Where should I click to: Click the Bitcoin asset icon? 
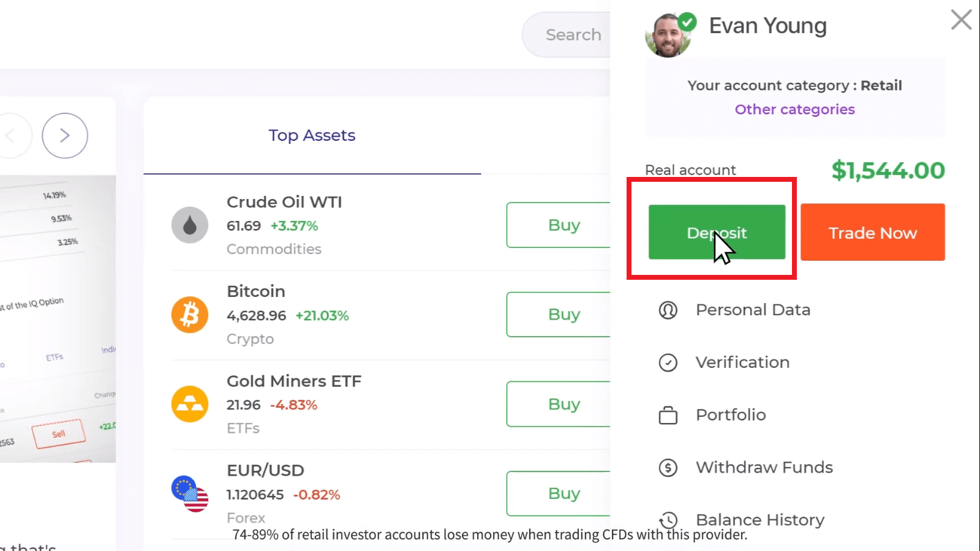tap(190, 315)
